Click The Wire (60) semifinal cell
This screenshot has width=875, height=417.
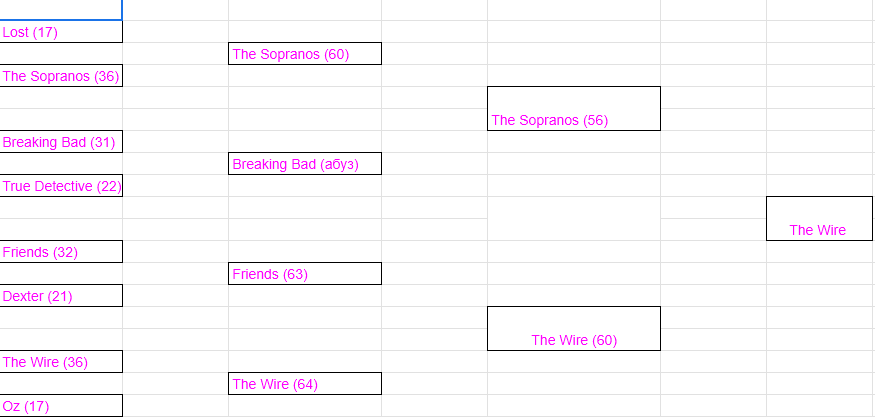tap(573, 329)
